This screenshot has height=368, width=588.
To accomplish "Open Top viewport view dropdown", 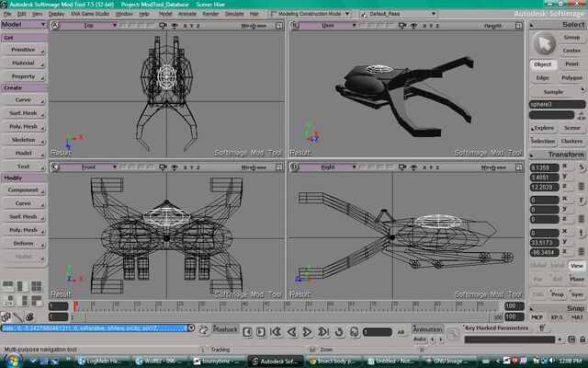I will tap(88, 26).
